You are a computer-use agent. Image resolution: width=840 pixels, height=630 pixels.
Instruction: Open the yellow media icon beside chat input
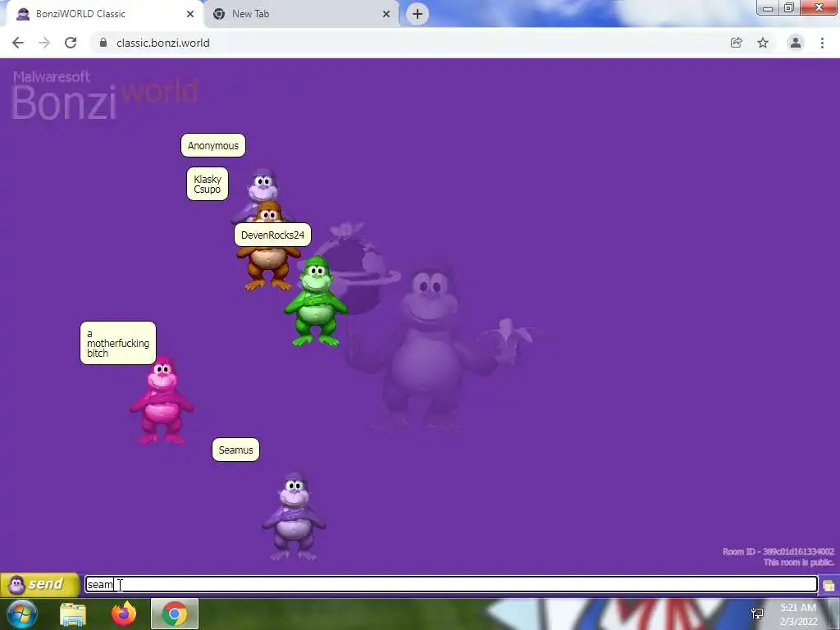[829, 586]
